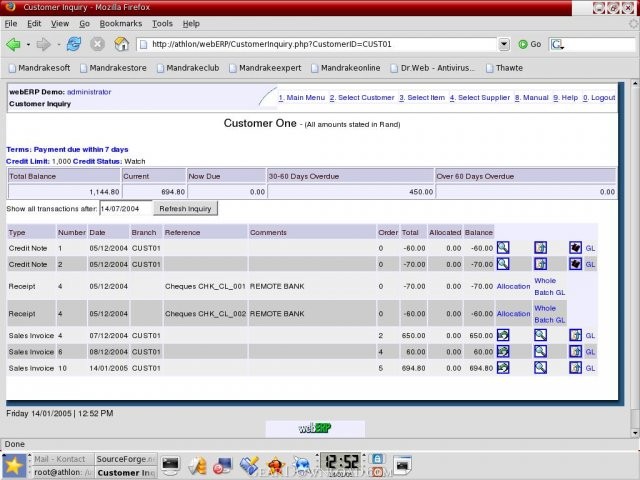Click the Select Item link
Screen dimensions: 640x480
pos(422,98)
